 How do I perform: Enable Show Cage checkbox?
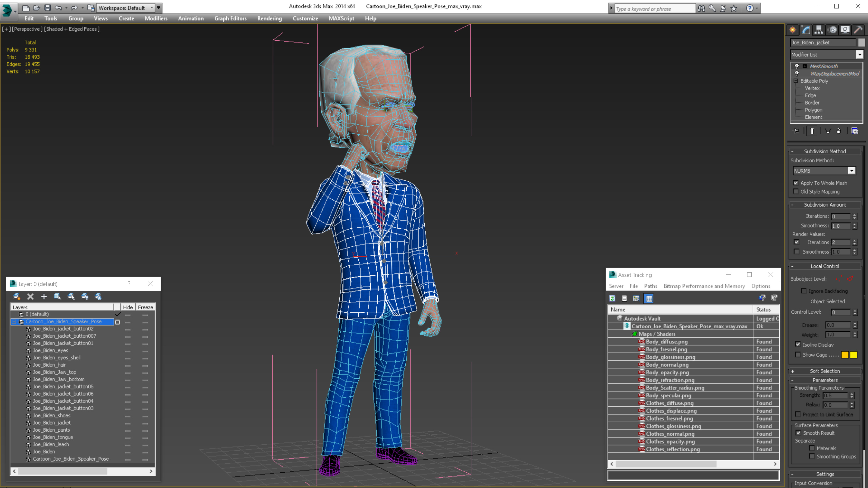(x=798, y=355)
